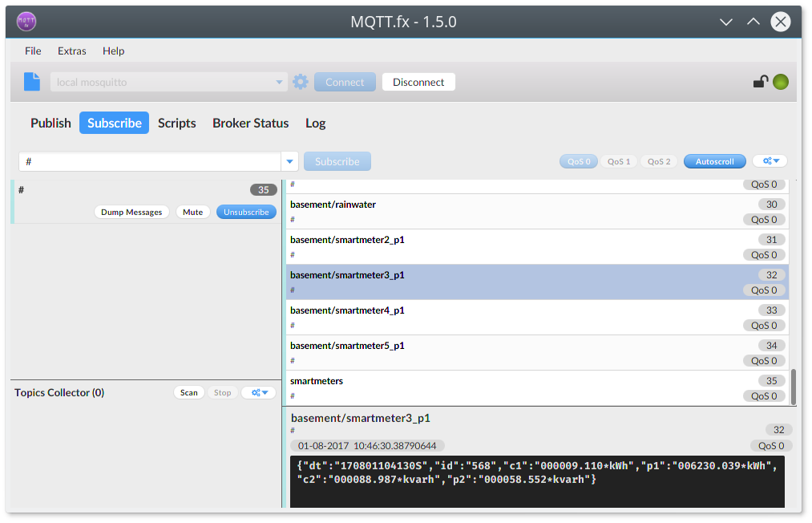
Task: Expand the topic filter dropdown arrow
Action: tap(289, 161)
